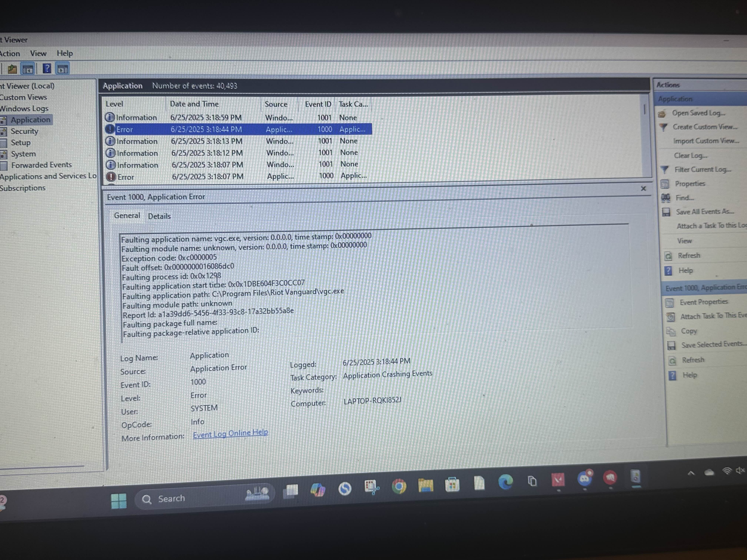Click the Date and Time column header
The height and width of the screenshot is (560, 747).
click(x=194, y=104)
